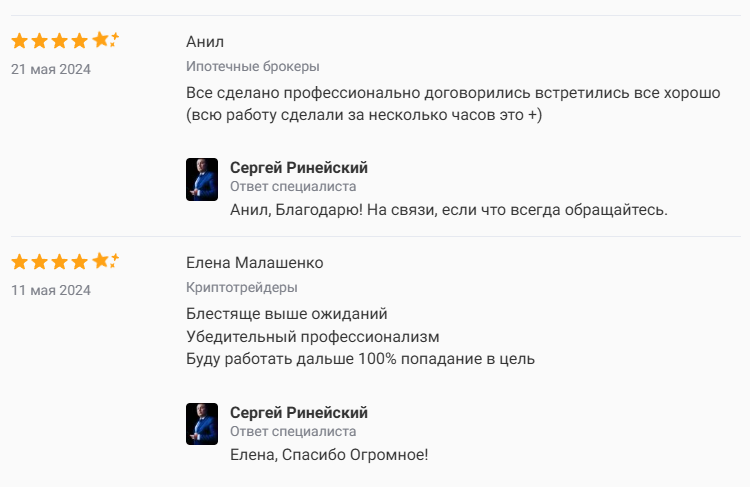Image resolution: width=750 pixels, height=487 pixels.
Task: Click 'Ответ специалиста' label in first reply
Action: (x=293, y=186)
